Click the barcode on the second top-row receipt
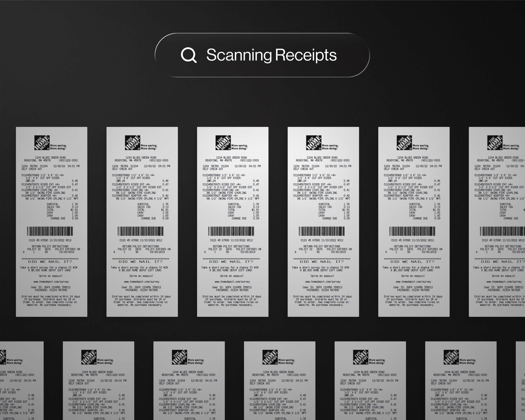This screenshot has height=420, width=525. [x=140, y=231]
